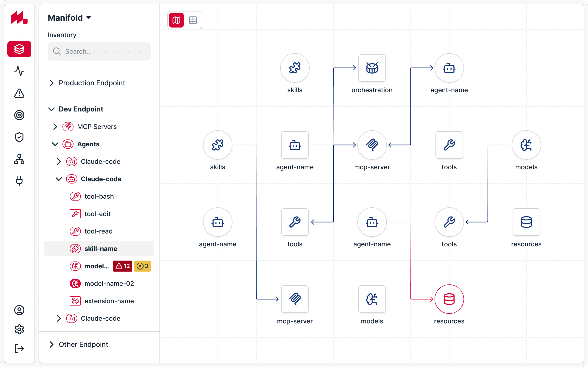Click the red resources node

point(449,299)
